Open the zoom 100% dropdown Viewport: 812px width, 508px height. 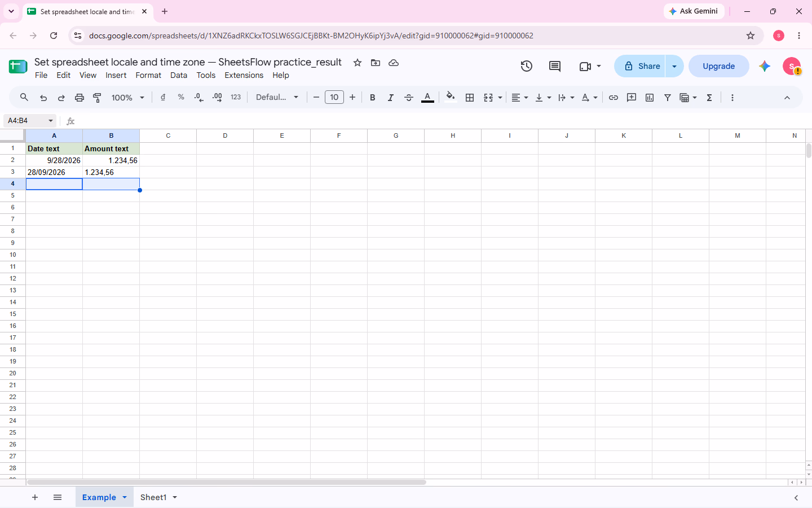click(128, 98)
